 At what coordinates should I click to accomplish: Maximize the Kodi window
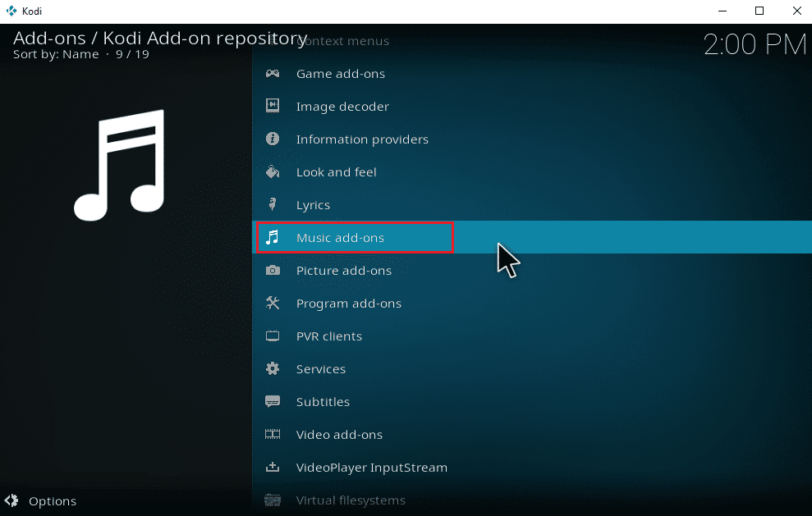759,11
